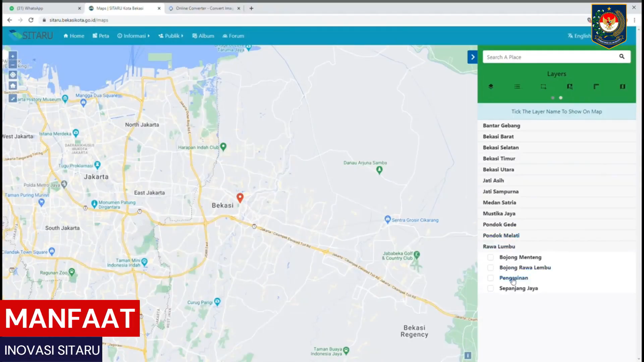Click the Curug Parigi map pin
Viewport: 644px width, 362px height.
tap(217, 302)
